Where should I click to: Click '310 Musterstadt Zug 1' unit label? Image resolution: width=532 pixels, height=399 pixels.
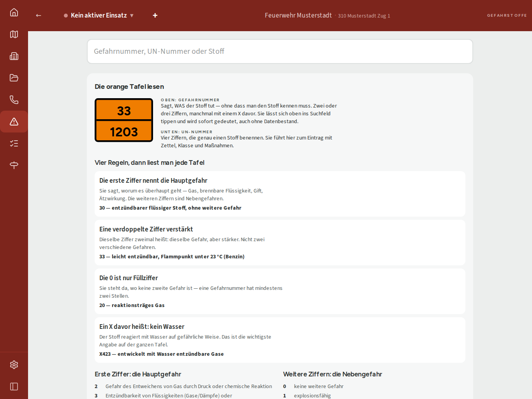click(364, 16)
